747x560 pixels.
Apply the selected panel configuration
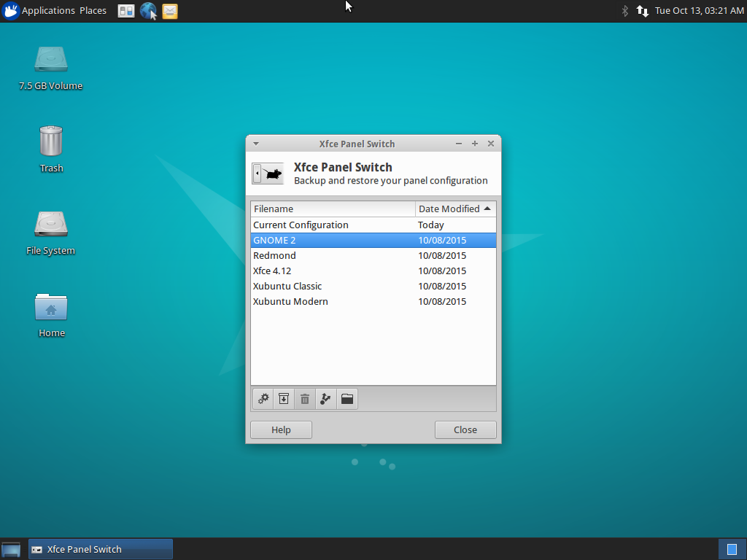pos(263,399)
